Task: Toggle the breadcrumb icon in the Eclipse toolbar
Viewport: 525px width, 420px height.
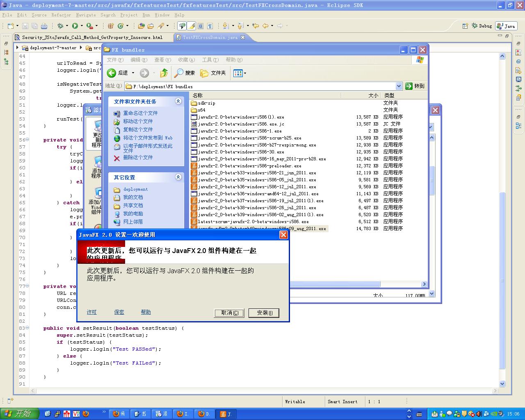Action: click(182, 26)
